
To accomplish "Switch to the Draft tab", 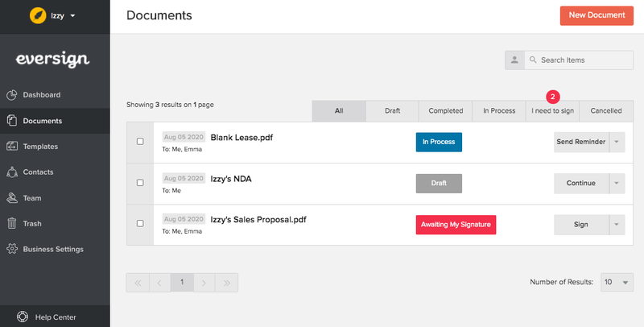I will point(392,111).
